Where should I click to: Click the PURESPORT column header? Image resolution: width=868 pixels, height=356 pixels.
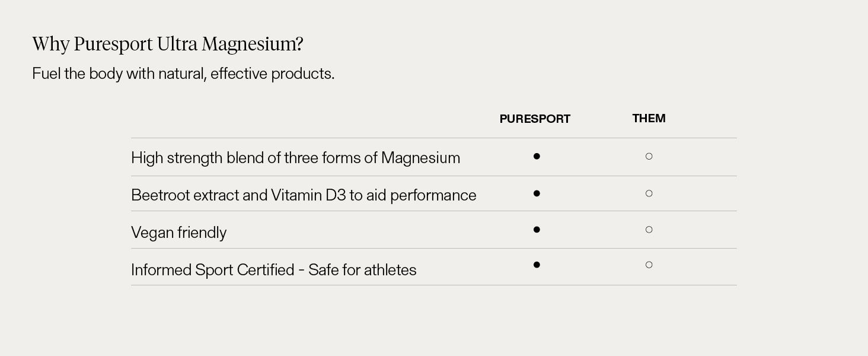(x=535, y=119)
